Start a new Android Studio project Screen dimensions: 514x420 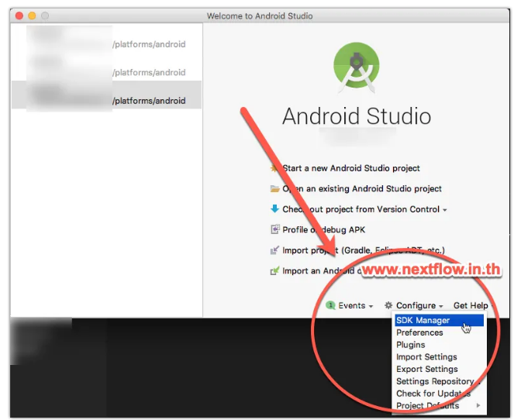[x=351, y=168]
